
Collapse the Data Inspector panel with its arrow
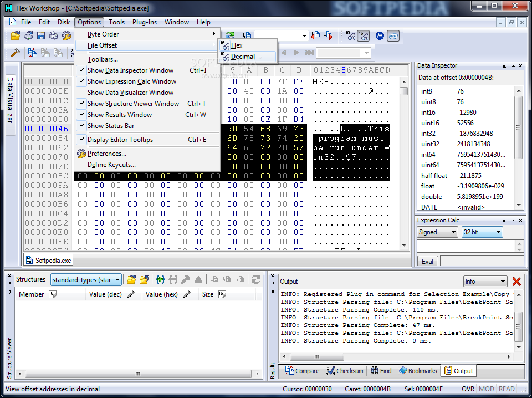pos(513,66)
